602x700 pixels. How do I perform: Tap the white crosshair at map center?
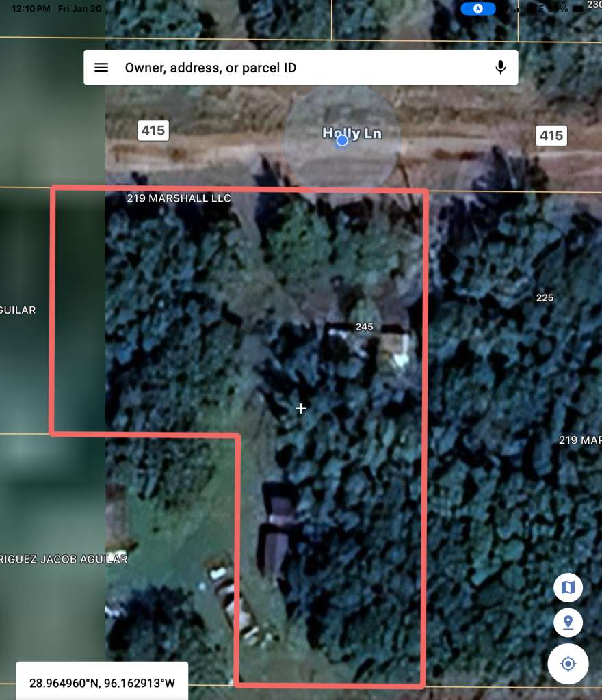point(300,408)
